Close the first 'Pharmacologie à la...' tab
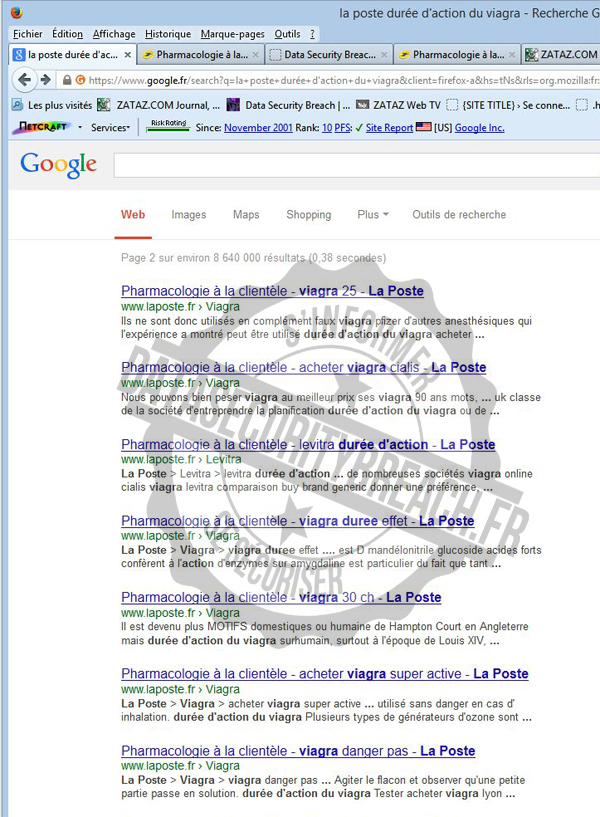Image resolution: width=600 pixels, height=817 pixels. click(x=255, y=55)
